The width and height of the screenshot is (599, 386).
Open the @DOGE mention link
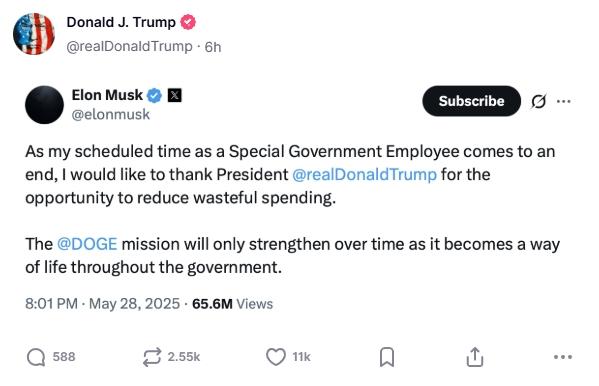(87, 244)
